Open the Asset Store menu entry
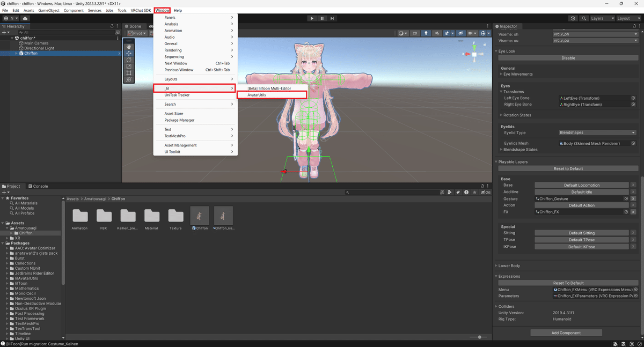644x347 pixels. tap(174, 114)
